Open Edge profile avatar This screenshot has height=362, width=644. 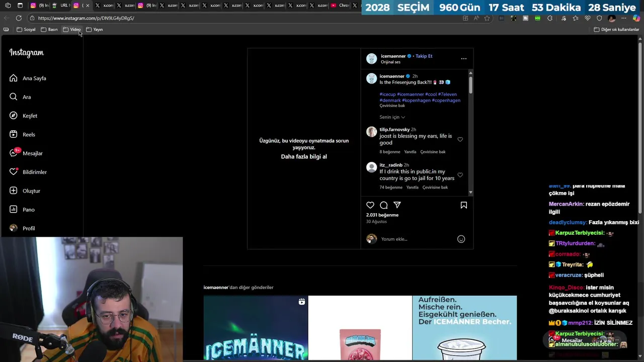point(612,18)
